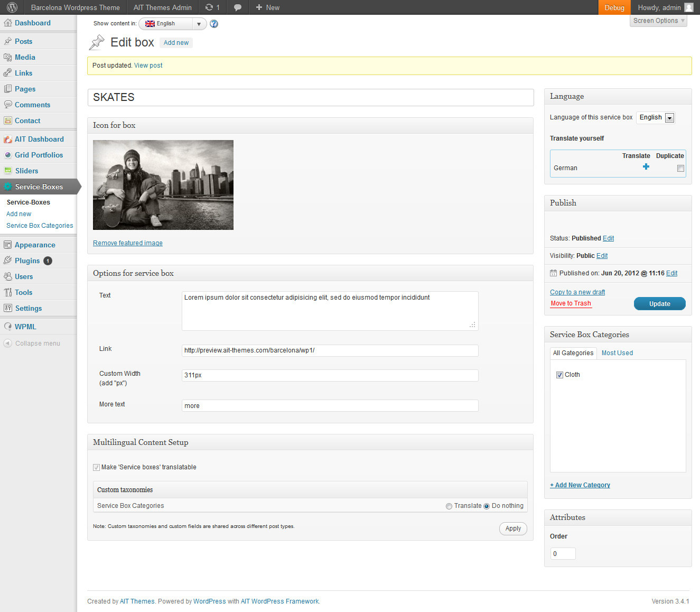Click the Settings icon in sidebar

(7, 308)
